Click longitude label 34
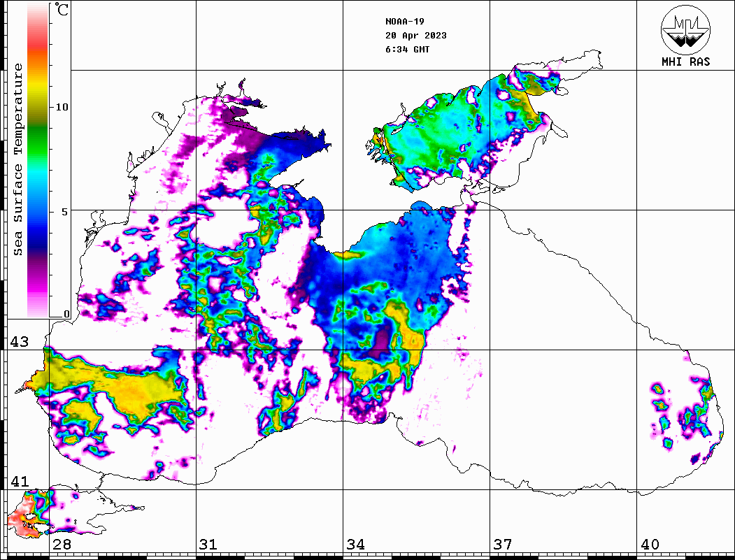Viewport: 735px width, 560px height. (356, 544)
